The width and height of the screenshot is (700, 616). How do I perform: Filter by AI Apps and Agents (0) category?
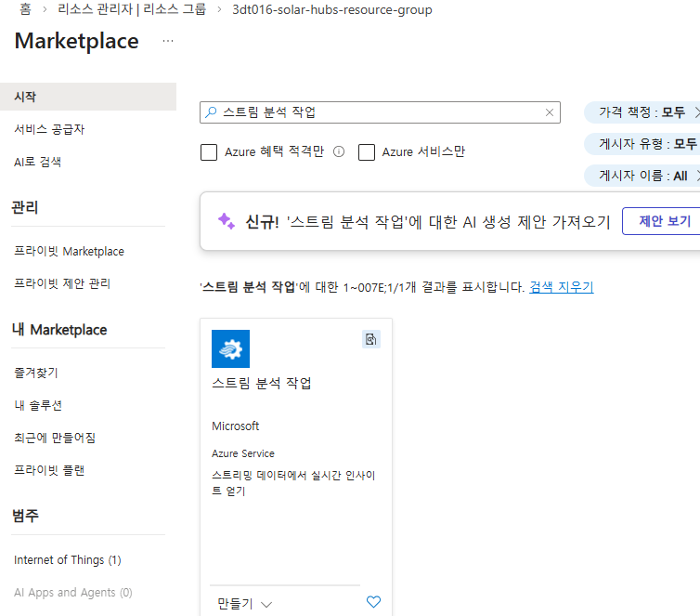(x=73, y=593)
